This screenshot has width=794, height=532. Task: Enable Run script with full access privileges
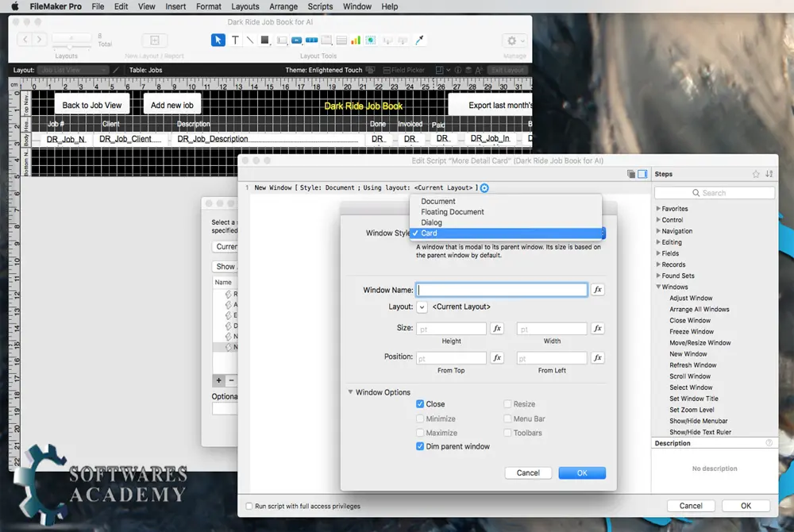[249, 506]
